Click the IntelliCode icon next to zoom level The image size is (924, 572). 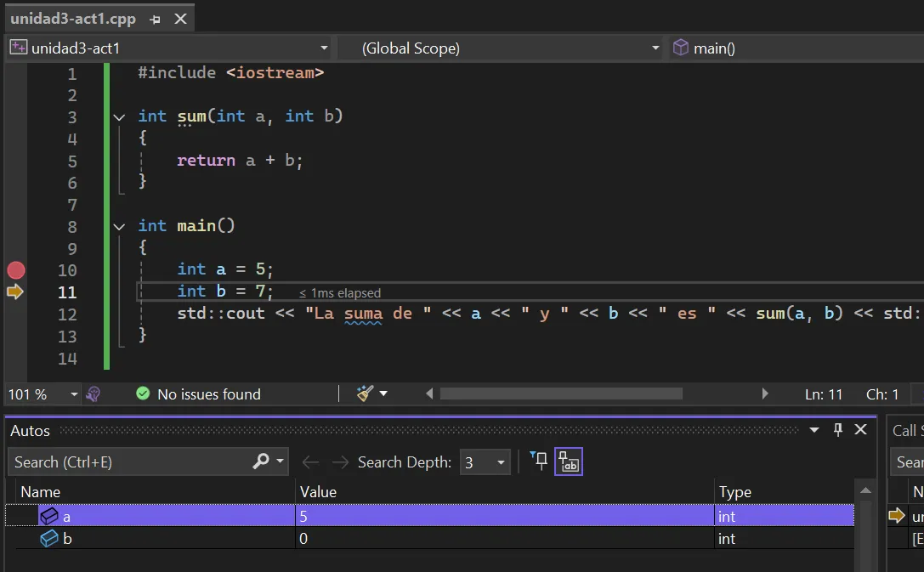coord(94,394)
